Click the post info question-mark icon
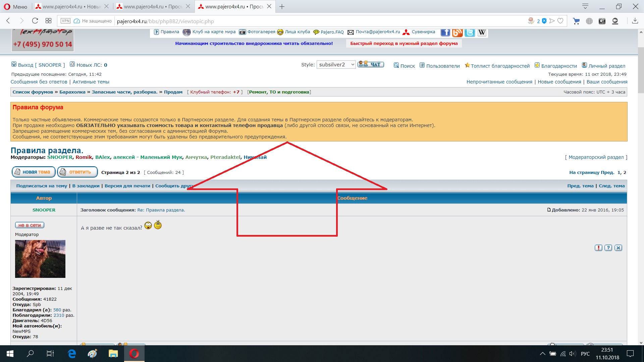The height and width of the screenshot is (362, 644). pos(608,248)
